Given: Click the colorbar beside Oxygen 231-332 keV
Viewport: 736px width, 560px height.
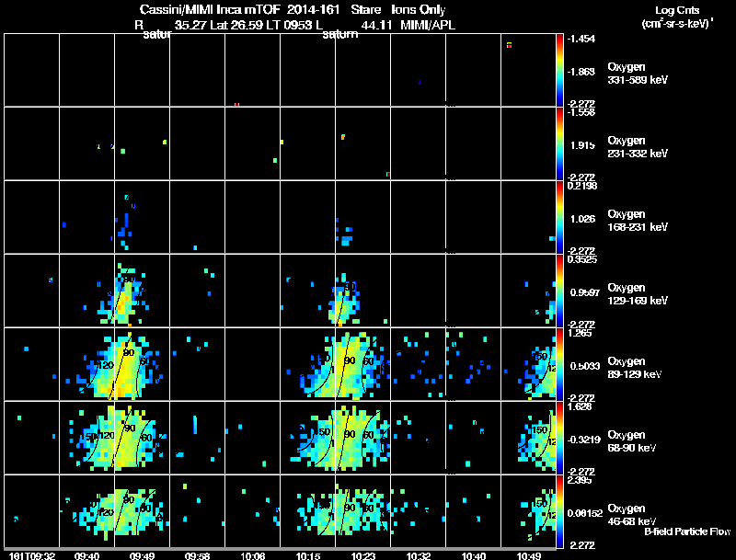Looking at the screenshot, I should [559, 143].
